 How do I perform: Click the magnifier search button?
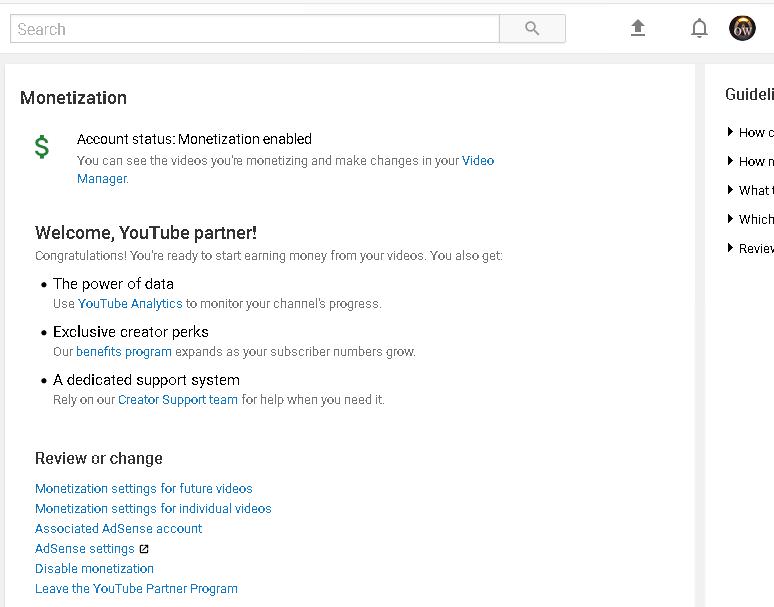coord(532,29)
